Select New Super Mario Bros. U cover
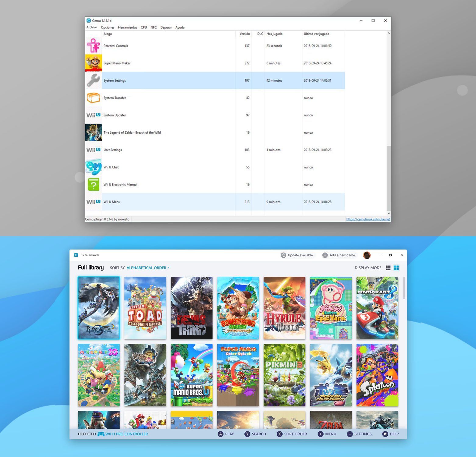 [x=192, y=375]
